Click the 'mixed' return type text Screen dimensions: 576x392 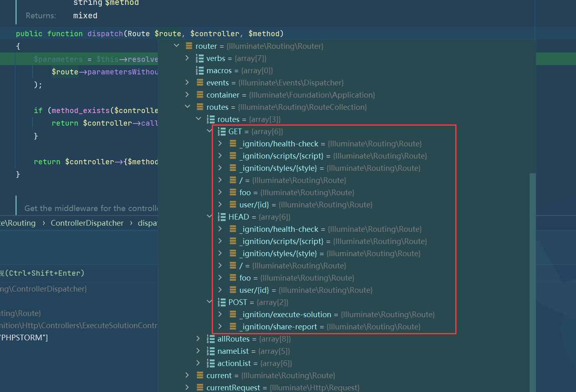(85, 16)
